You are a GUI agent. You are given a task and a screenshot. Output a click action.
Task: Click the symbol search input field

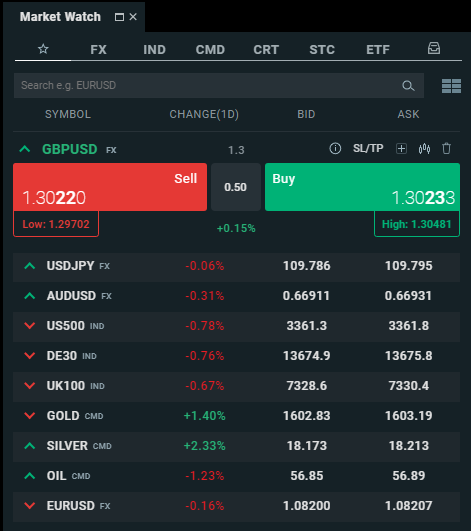point(219,85)
